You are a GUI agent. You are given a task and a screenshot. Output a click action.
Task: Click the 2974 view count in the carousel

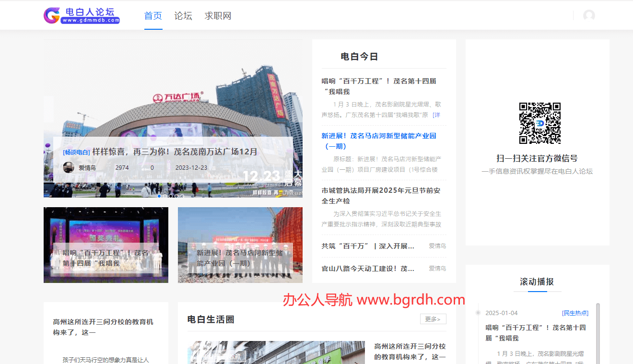coord(122,168)
